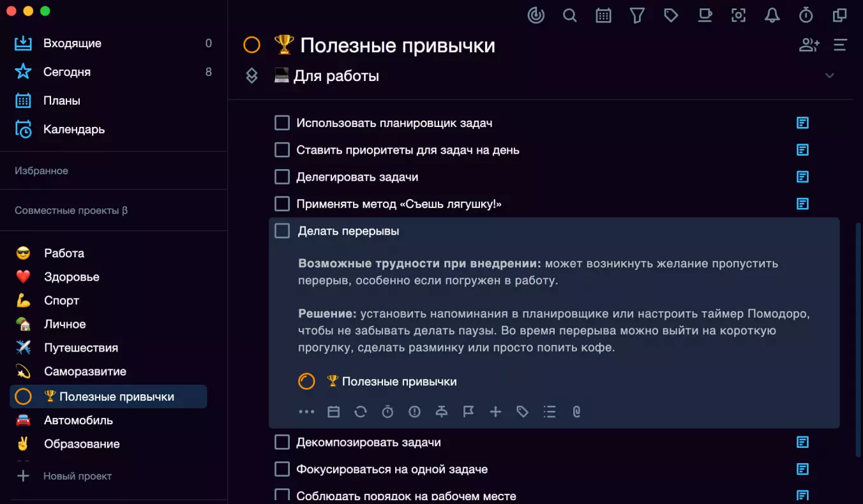Click the add people share icon
The width and height of the screenshot is (863, 504).
point(809,45)
